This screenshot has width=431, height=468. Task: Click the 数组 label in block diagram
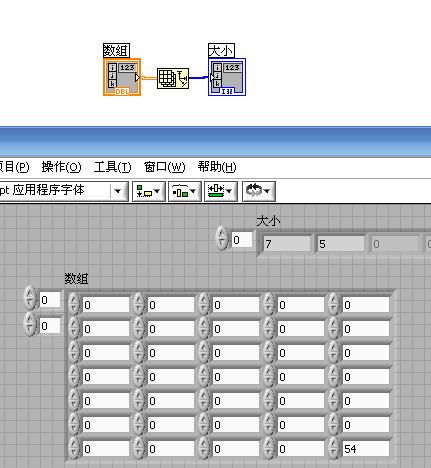click(x=116, y=51)
